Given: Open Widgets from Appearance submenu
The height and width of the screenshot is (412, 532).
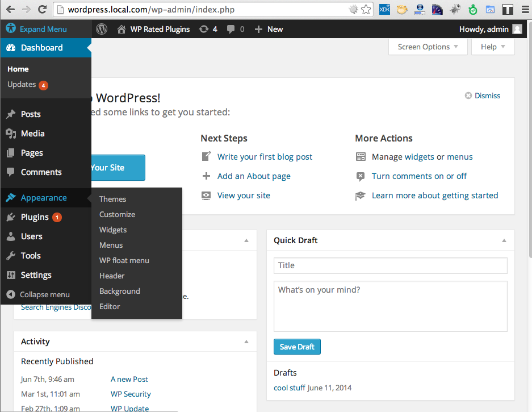Looking at the screenshot, I should click(x=113, y=230).
